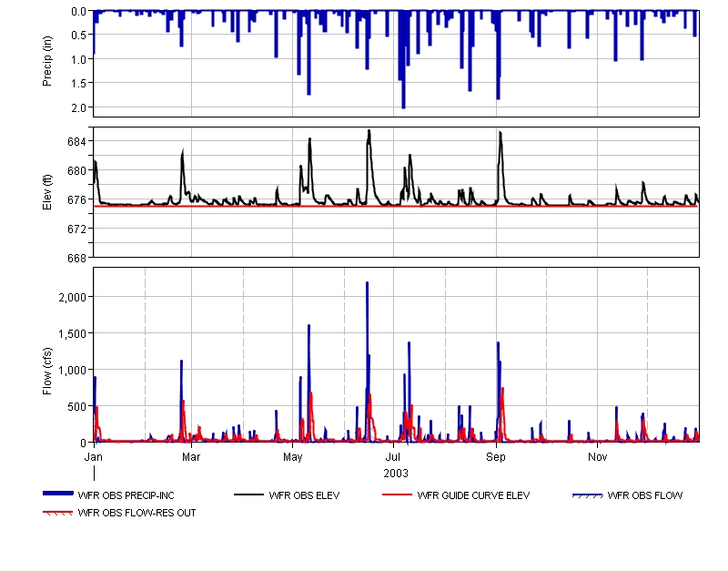This screenshot has width=728, height=571.
Task: Select the blue hatched OBS FLOW legend sample
Action: pos(587,495)
